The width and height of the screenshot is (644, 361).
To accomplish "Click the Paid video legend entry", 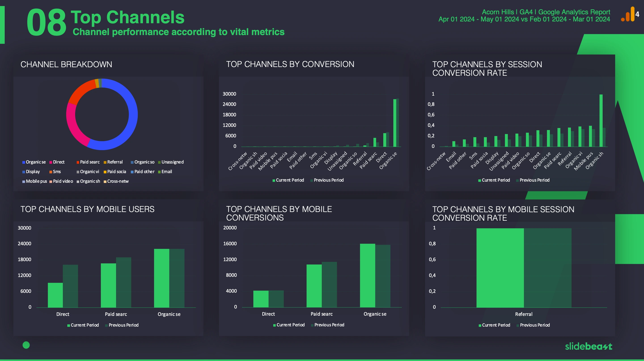I will 61,181.
